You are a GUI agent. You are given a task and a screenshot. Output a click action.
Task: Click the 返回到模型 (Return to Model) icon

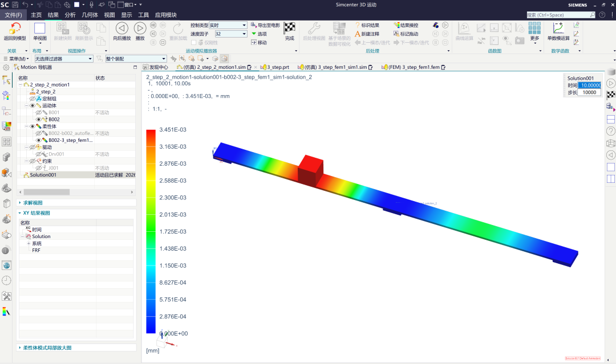(x=15, y=28)
